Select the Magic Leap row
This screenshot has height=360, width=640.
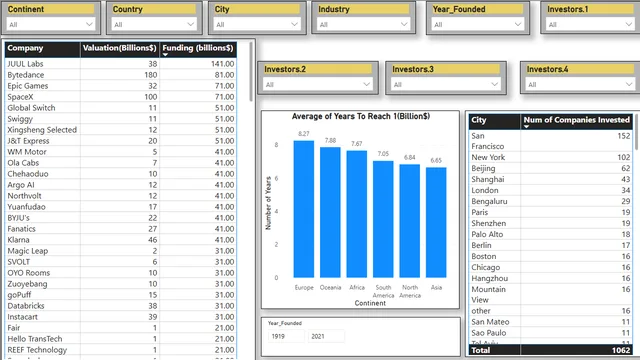[x=121, y=251]
